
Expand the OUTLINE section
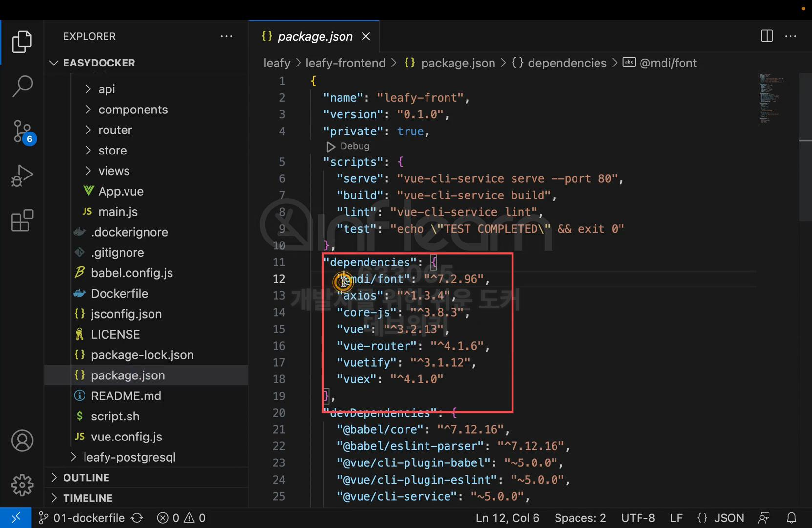pos(147,478)
